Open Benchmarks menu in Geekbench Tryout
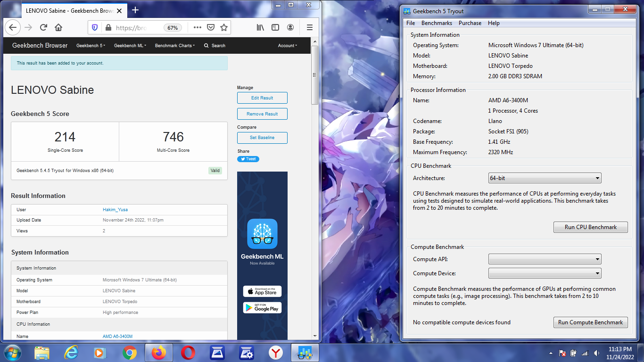644x362 pixels. (x=437, y=23)
